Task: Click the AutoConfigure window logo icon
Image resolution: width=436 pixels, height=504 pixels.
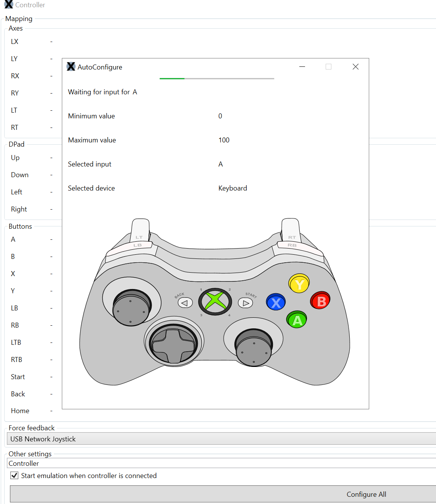Action: pos(71,67)
